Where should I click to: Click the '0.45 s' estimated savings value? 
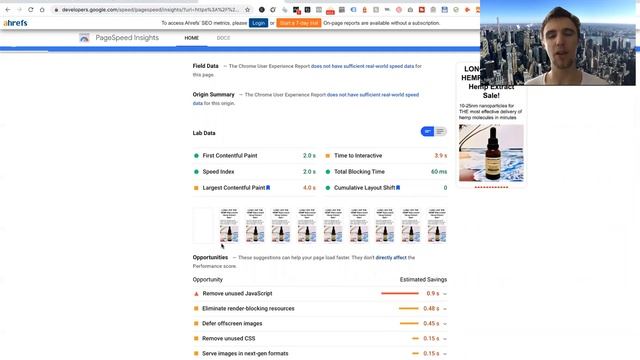[431, 323]
